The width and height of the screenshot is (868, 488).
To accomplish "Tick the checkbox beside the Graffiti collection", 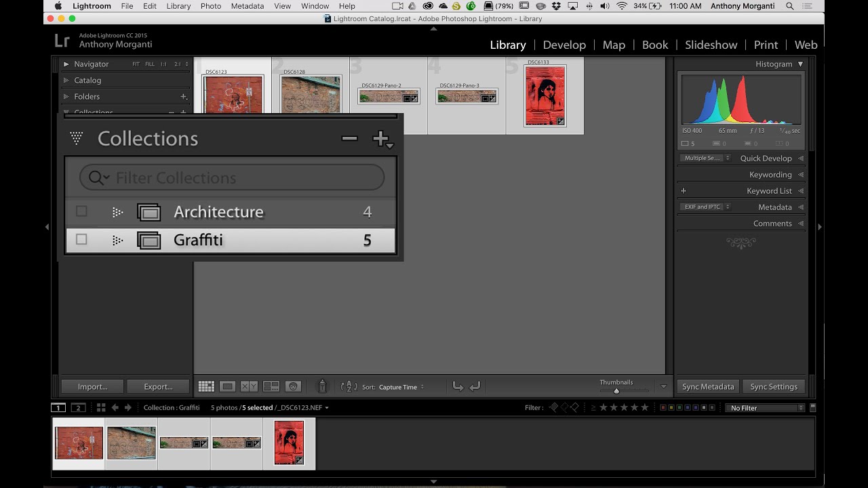I will tap(81, 239).
